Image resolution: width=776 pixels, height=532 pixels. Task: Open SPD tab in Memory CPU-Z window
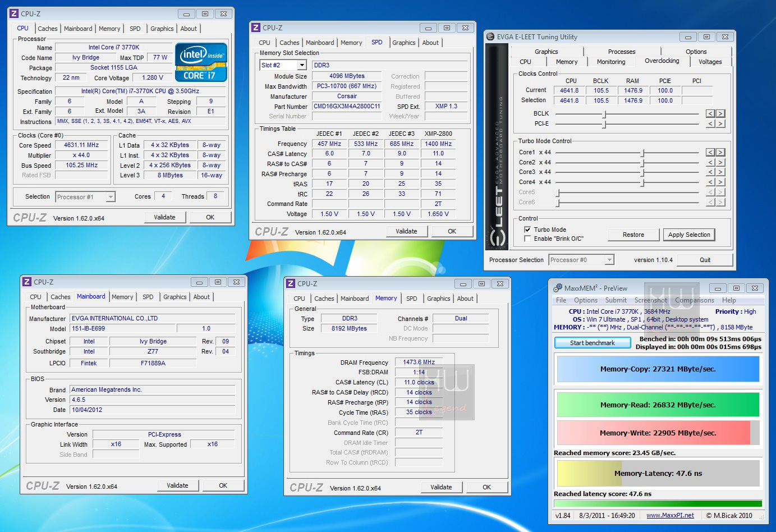tap(412, 299)
